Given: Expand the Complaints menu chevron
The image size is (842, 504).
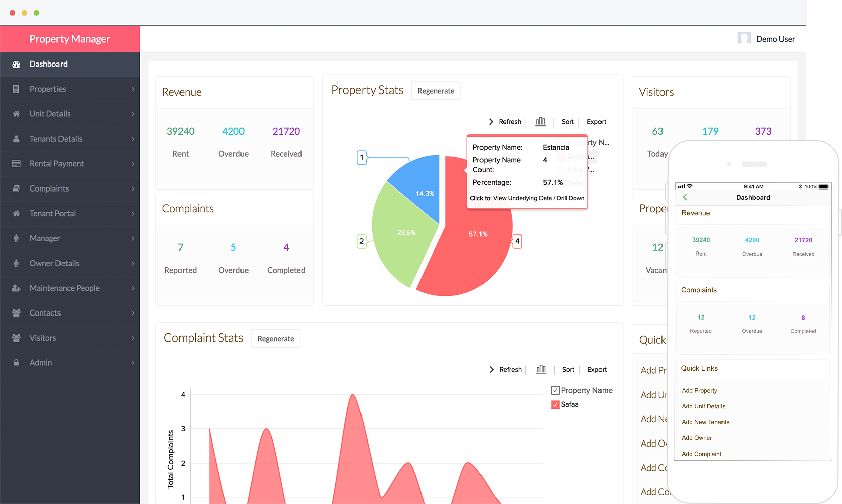Looking at the screenshot, I should pos(133,188).
